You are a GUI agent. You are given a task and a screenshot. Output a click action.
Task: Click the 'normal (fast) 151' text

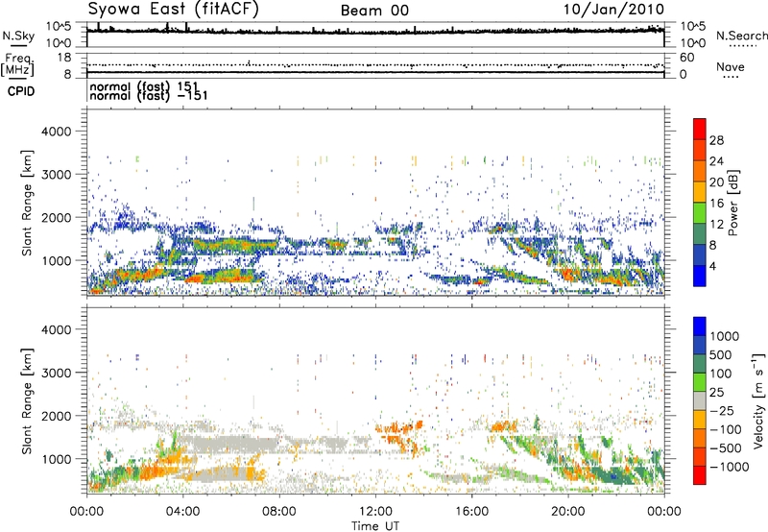[x=144, y=86]
